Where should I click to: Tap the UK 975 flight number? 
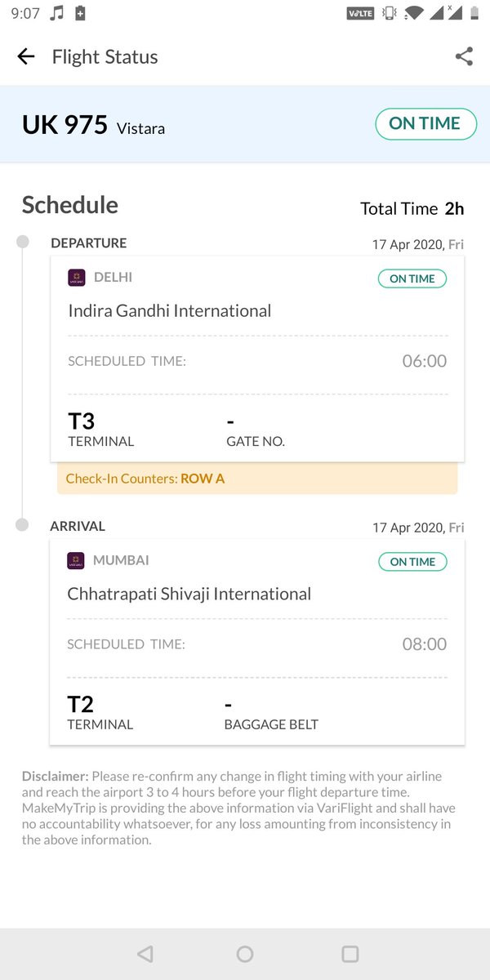tap(65, 124)
